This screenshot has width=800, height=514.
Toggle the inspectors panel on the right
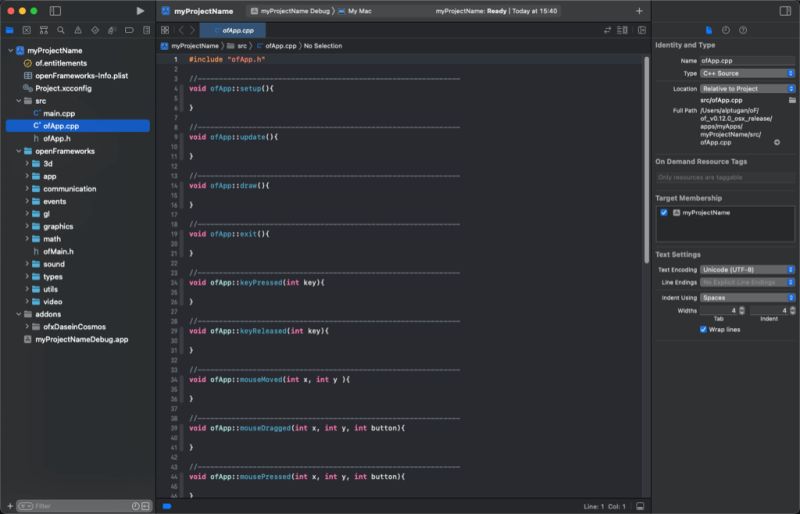click(x=785, y=11)
